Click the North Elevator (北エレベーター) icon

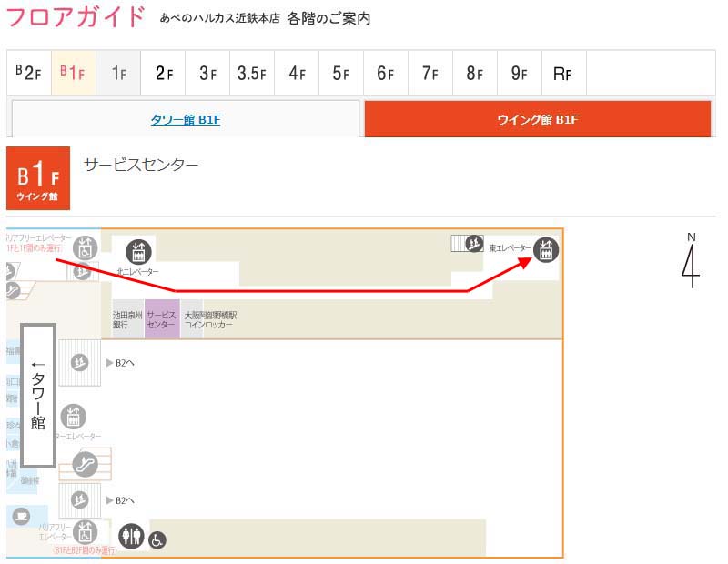pyautogui.click(x=138, y=252)
